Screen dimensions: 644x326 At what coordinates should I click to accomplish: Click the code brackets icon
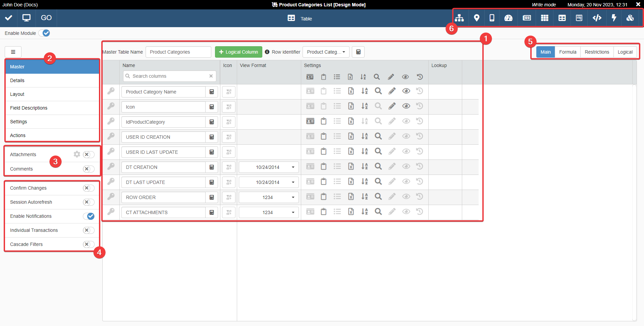tap(597, 18)
